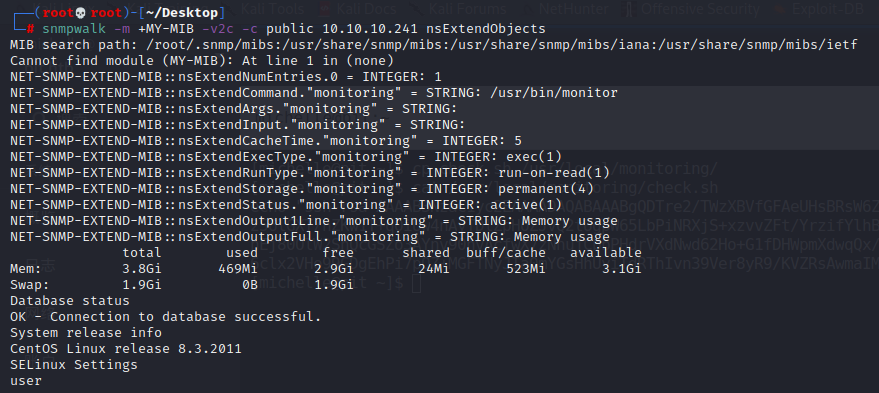The height and width of the screenshot is (393, 879).
Task: Open the Kali Docs bookmark
Action: [366, 9]
